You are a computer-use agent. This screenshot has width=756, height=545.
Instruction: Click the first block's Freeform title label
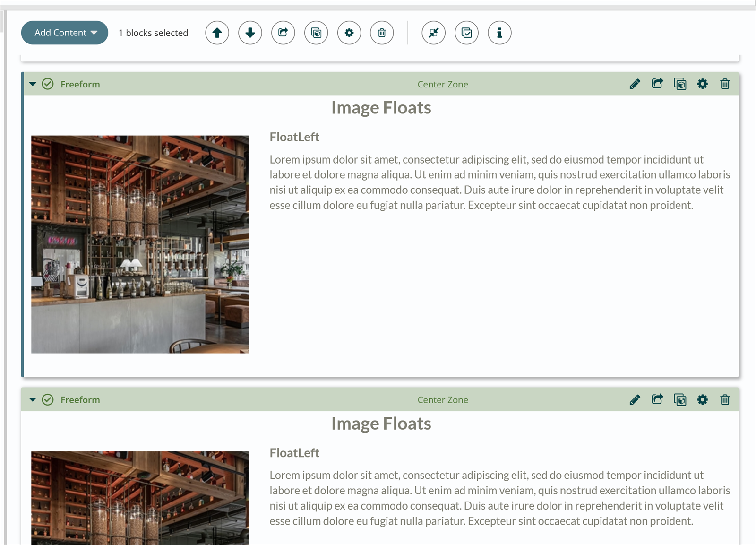coord(80,84)
